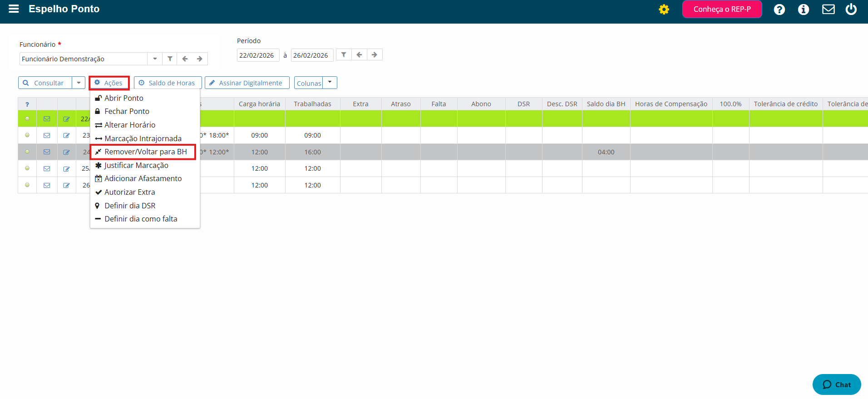Screen dimensions: 868x399
Task: Click the Conheça o REP-P button
Action: 722,9
